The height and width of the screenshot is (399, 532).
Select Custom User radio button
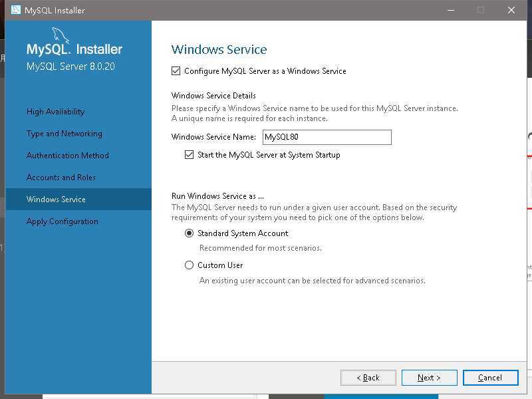(189, 265)
